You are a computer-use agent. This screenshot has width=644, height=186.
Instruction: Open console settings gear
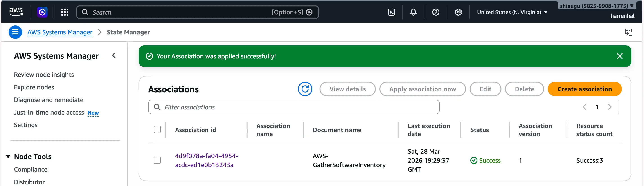click(458, 12)
